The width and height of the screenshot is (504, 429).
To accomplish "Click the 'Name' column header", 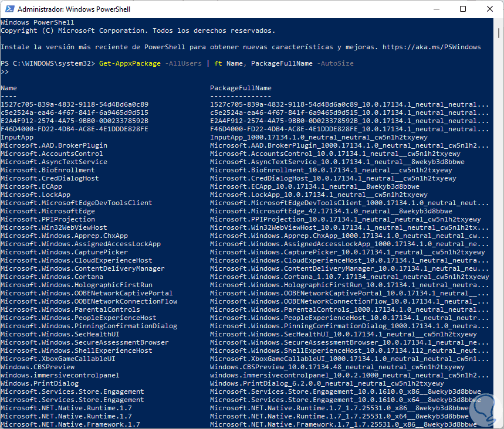I will point(9,88).
